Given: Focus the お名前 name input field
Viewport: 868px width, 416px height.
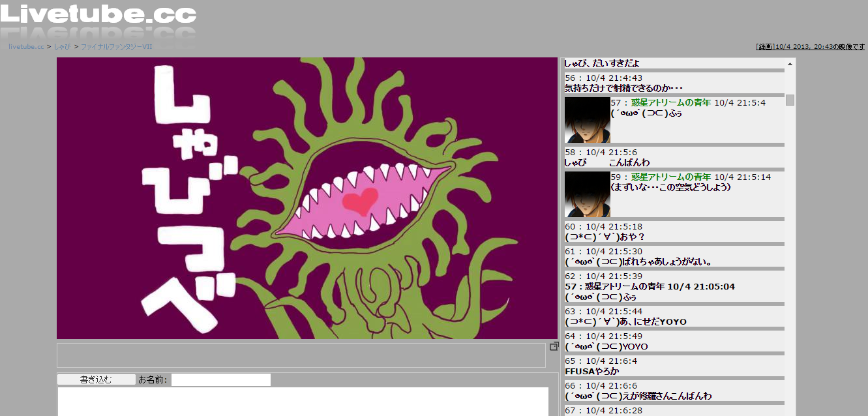Looking at the screenshot, I should click(220, 379).
